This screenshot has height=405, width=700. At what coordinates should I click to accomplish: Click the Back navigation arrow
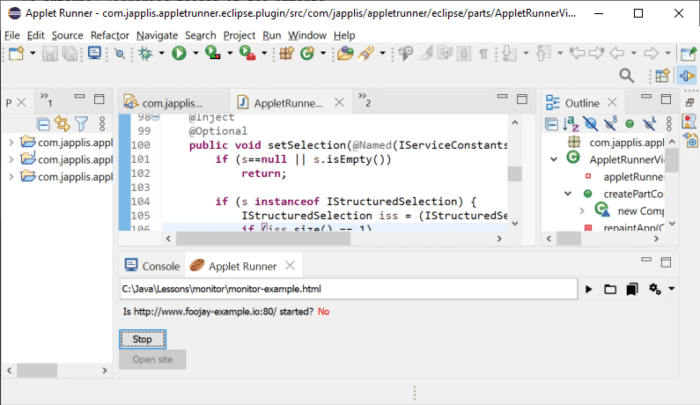tap(617, 53)
